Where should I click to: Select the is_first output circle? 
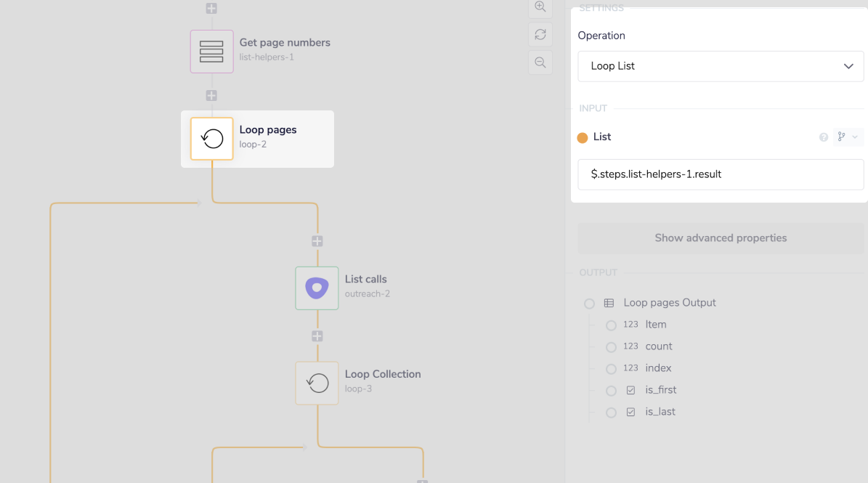[611, 391]
